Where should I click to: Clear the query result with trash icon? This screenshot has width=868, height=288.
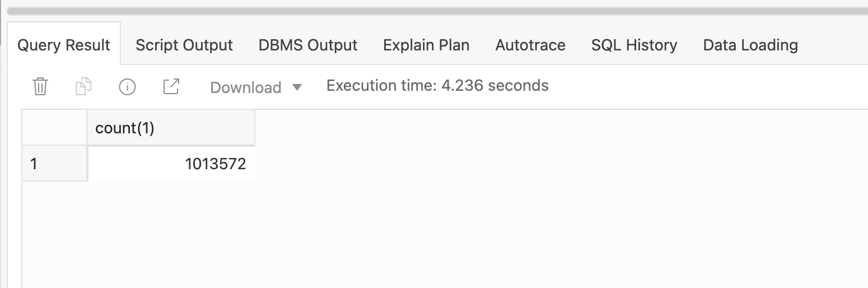[40, 87]
